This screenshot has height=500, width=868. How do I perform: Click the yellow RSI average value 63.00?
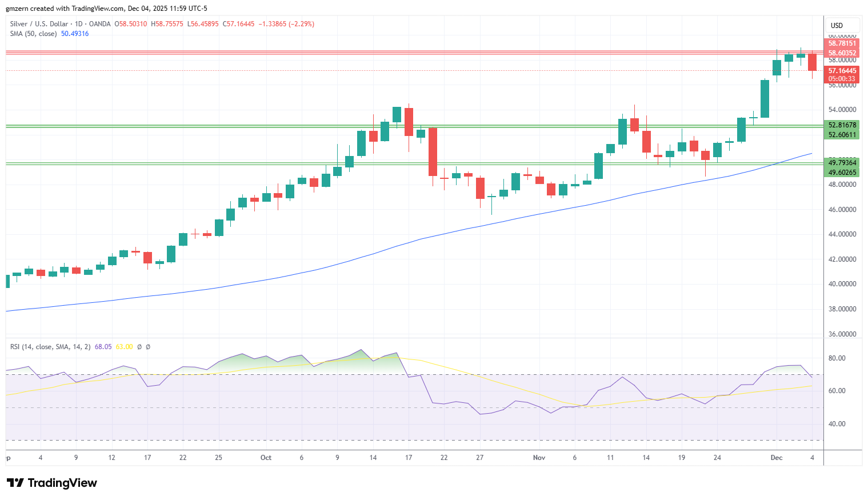pos(125,347)
